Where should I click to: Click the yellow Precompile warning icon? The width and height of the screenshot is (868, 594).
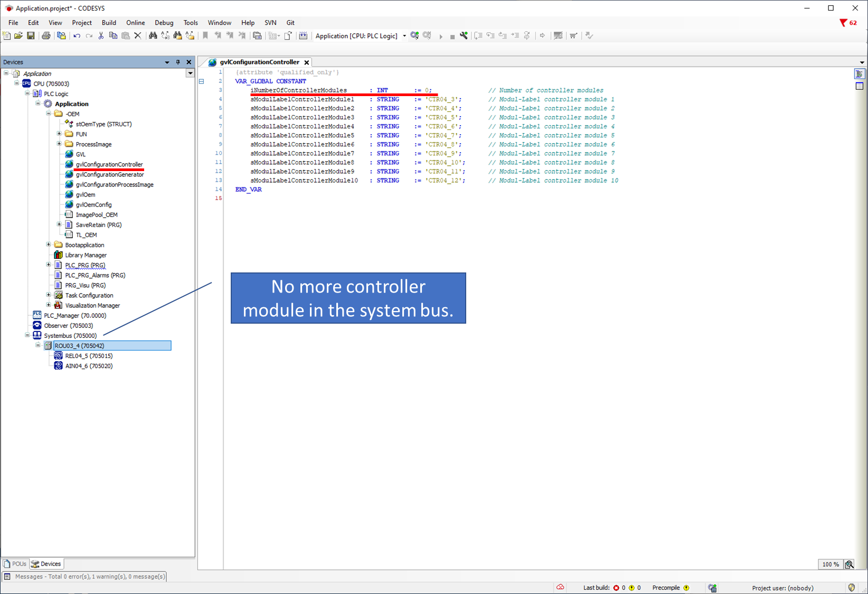[686, 588]
